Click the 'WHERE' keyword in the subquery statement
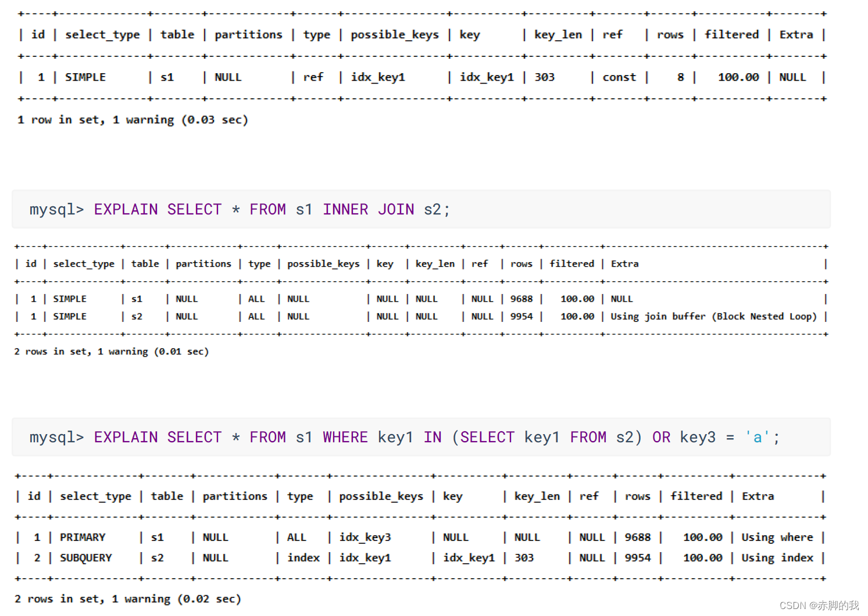 345,437
